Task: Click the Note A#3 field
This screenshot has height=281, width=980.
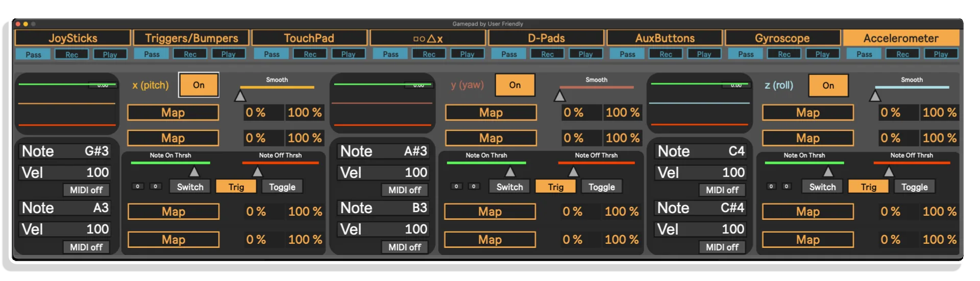Action: [383, 151]
